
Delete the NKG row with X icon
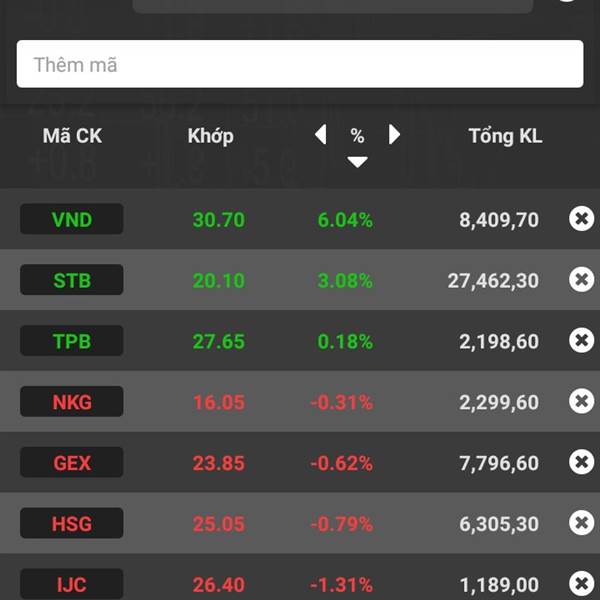click(581, 401)
